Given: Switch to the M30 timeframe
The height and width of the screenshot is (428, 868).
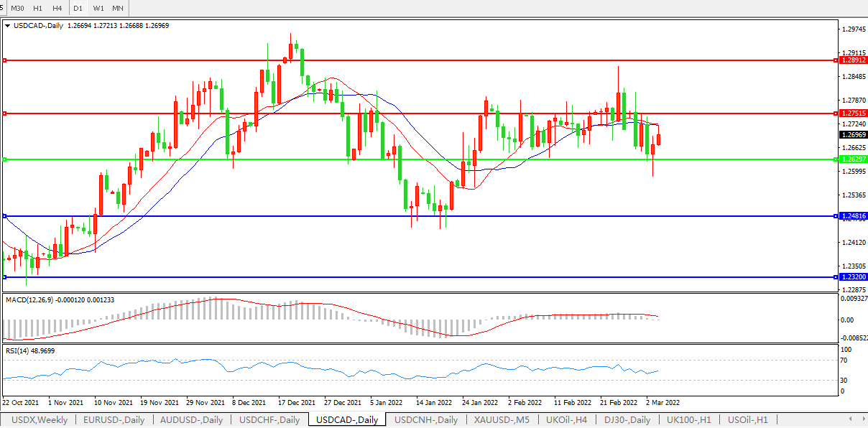Looking at the screenshot, I should pyautogui.click(x=18, y=8).
